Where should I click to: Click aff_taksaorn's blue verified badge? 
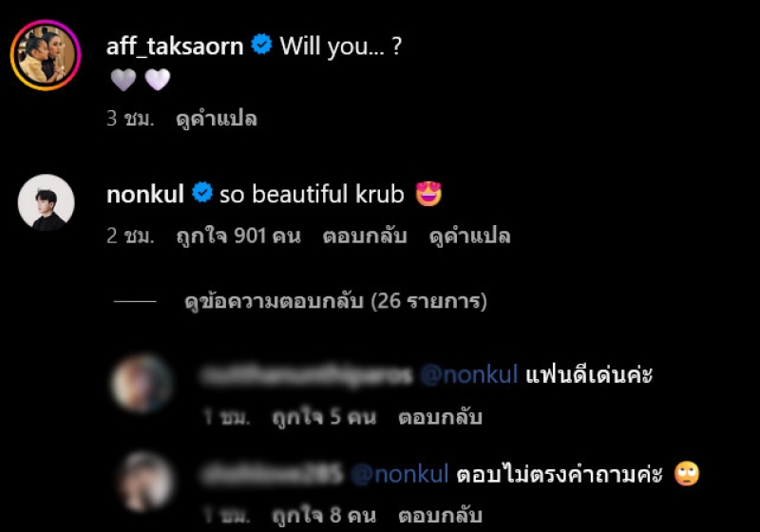click(262, 45)
